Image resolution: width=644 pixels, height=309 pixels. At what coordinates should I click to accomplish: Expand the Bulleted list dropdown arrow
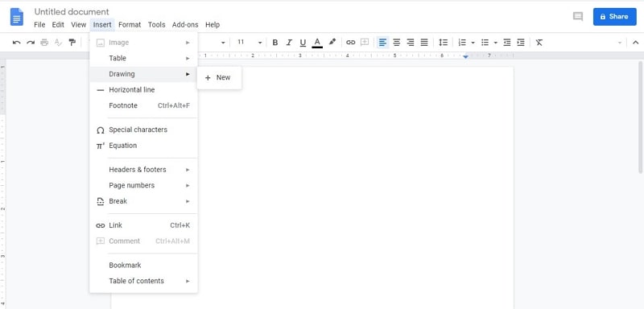(x=495, y=43)
